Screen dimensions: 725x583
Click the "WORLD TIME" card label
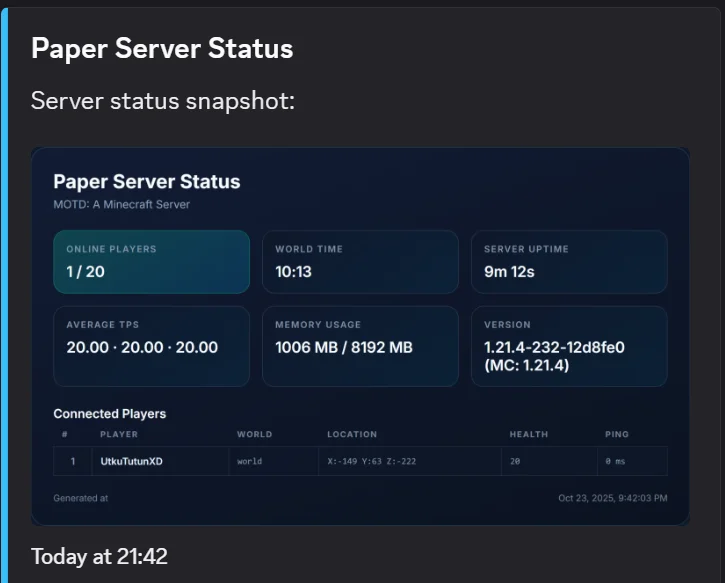[309, 249]
